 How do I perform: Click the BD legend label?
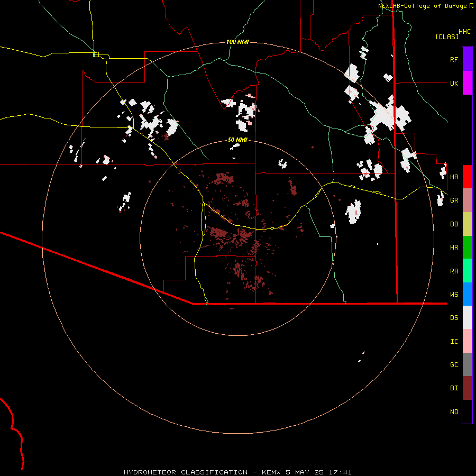[454, 224]
